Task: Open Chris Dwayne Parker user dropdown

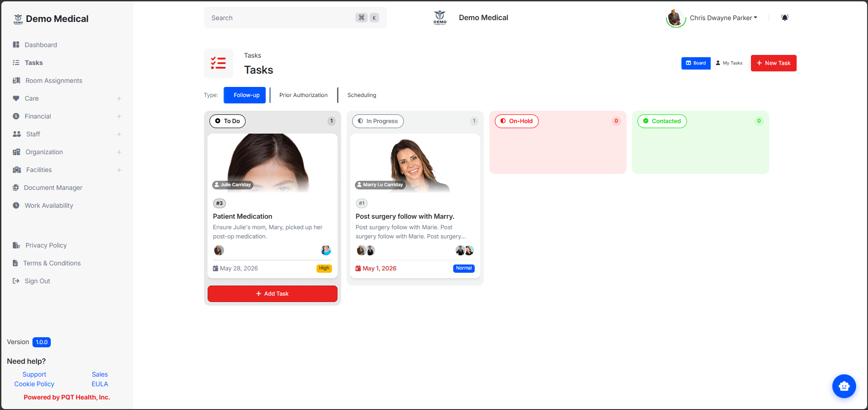Action: [723, 18]
